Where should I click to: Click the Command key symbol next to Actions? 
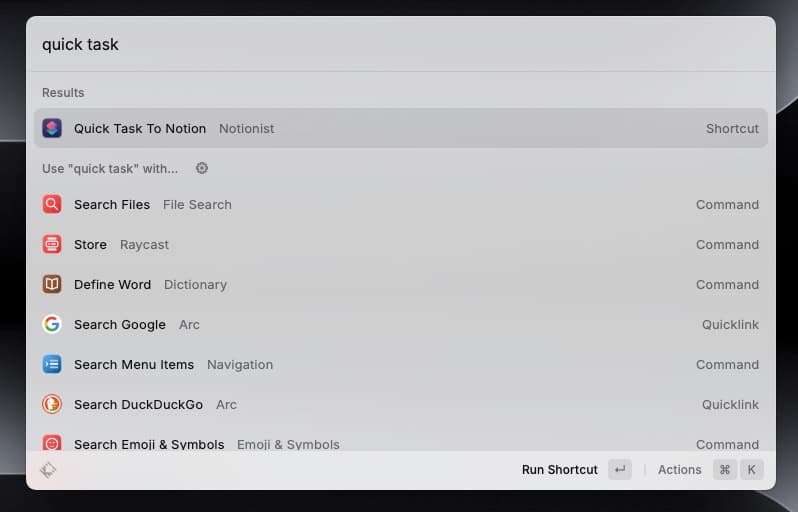(x=725, y=470)
